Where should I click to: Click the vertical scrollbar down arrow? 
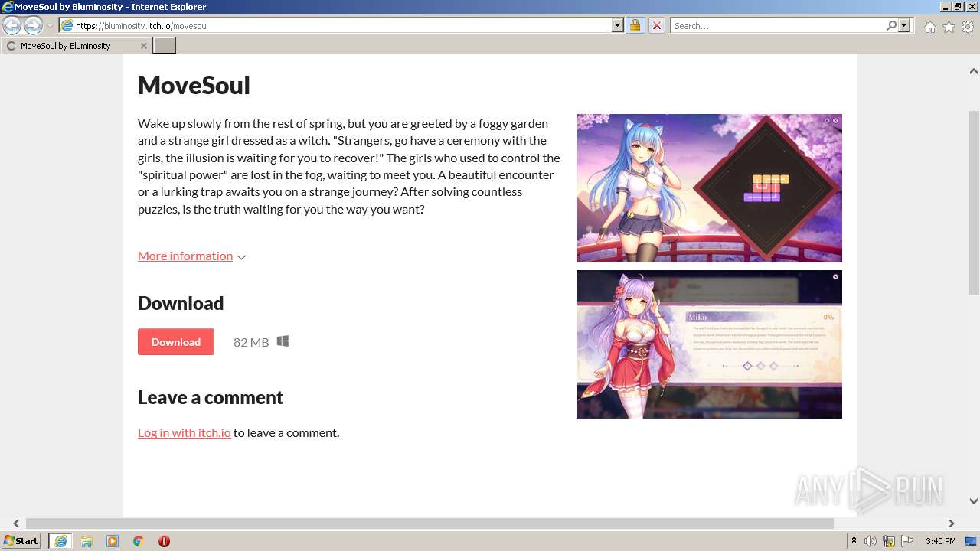point(973,501)
